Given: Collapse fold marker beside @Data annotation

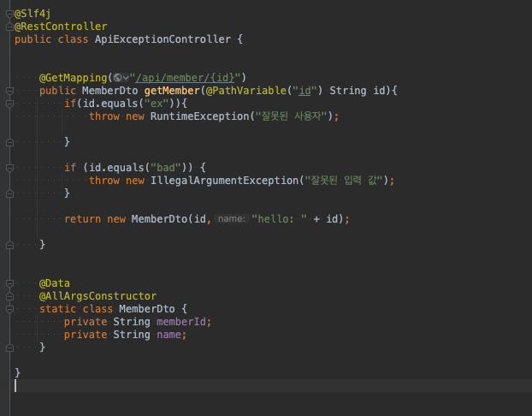Looking at the screenshot, I should pyautogui.click(x=9, y=283).
